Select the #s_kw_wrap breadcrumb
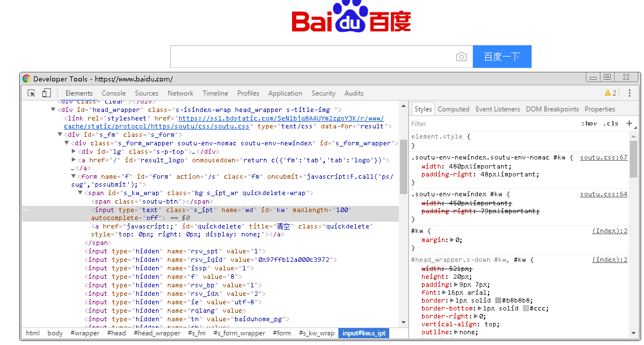644x345 pixels. (317, 333)
